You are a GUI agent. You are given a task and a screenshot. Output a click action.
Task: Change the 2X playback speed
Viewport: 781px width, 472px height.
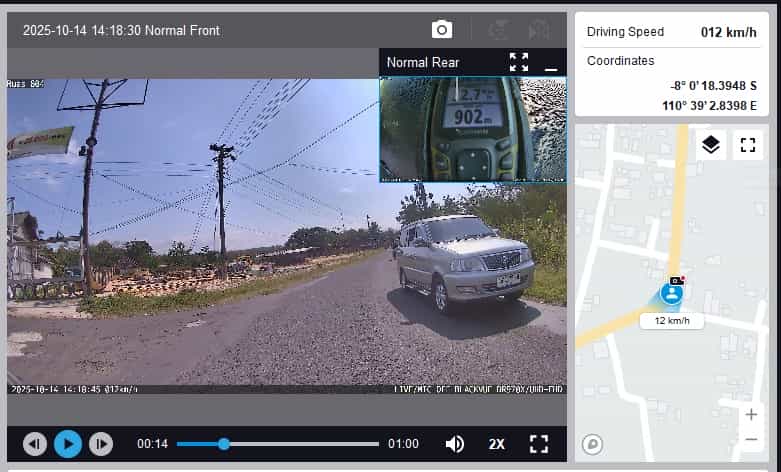click(496, 444)
